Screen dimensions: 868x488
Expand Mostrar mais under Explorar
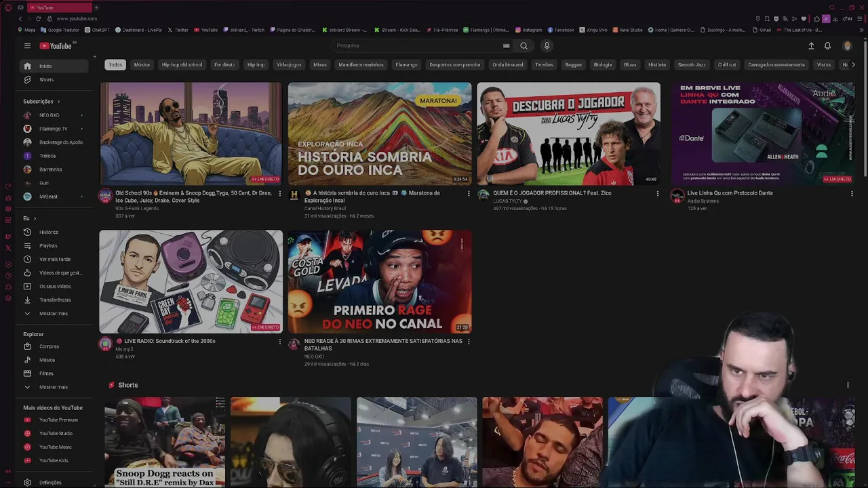[54, 387]
